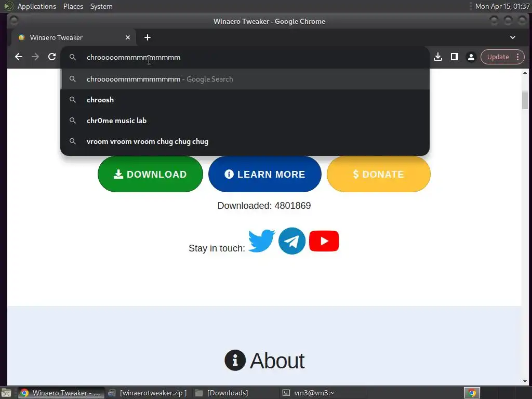The height and width of the screenshot is (399, 532).
Task: Pick 'vroom vroom vroom chug chug chug' suggestion
Action: [x=245, y=141]
